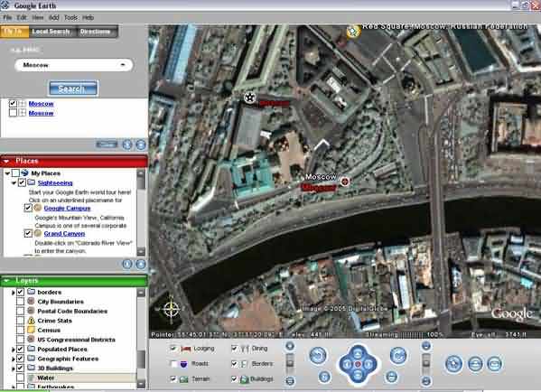541x392 pixels.
Task: Switch to the Directions tab
Action: 95,32
